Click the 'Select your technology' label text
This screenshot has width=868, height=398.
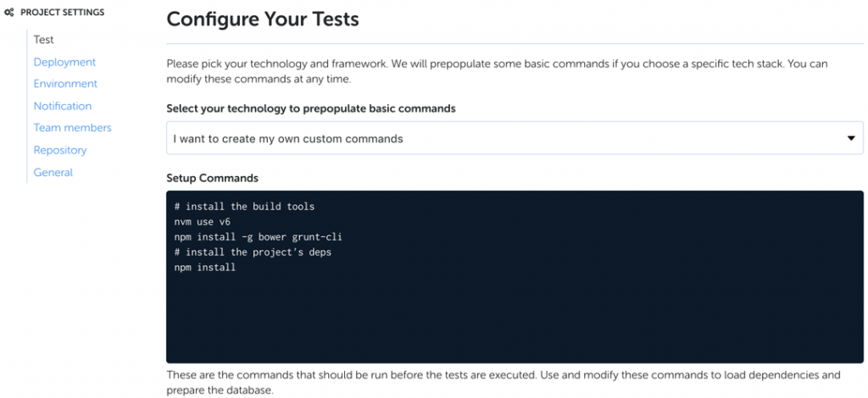(310, 108)
